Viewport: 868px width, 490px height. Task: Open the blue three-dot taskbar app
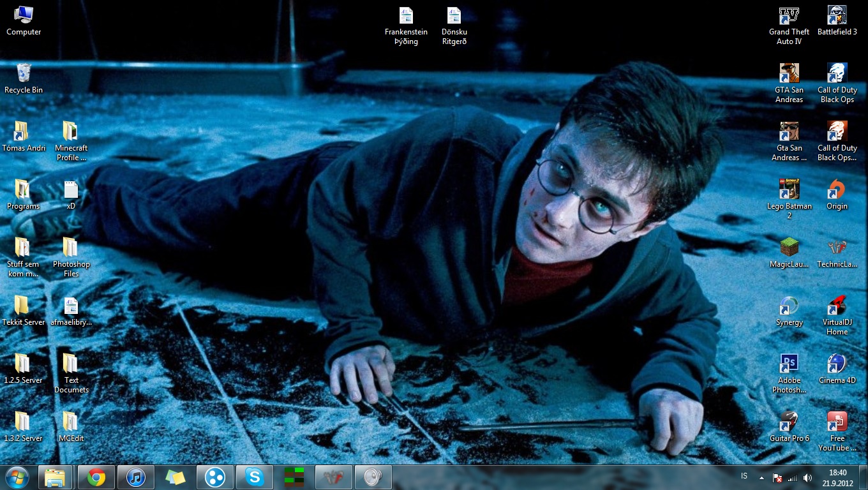pyautogui.click(x=215, y=477)
